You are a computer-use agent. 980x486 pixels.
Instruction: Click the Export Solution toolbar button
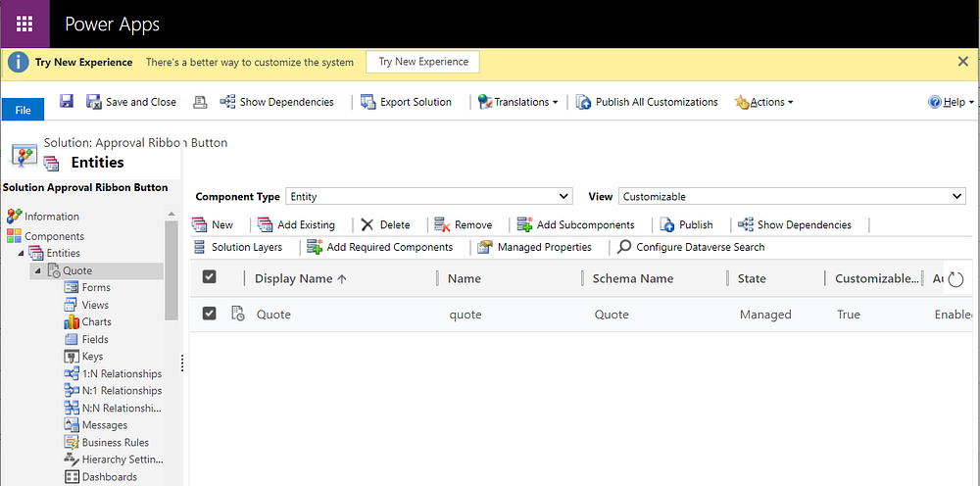pyautogui.click(x=407, y=102)
